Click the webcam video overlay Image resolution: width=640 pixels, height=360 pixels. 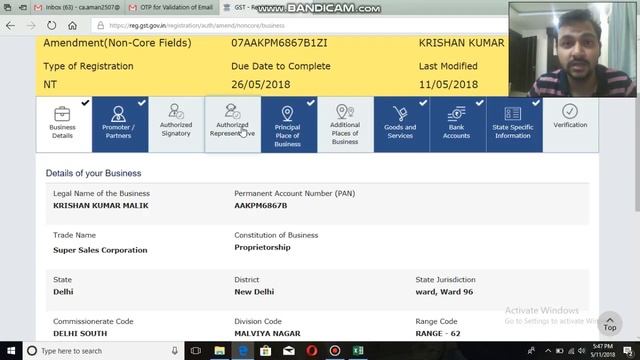point(572,50)
